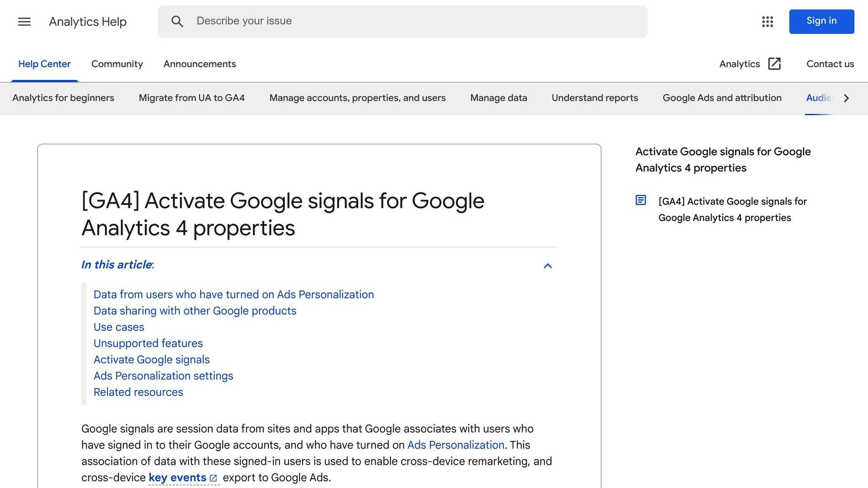Select the Manage data category
The height and width of the screenshot is (488, 868).
pyautogui.click(x=498, y=98)
